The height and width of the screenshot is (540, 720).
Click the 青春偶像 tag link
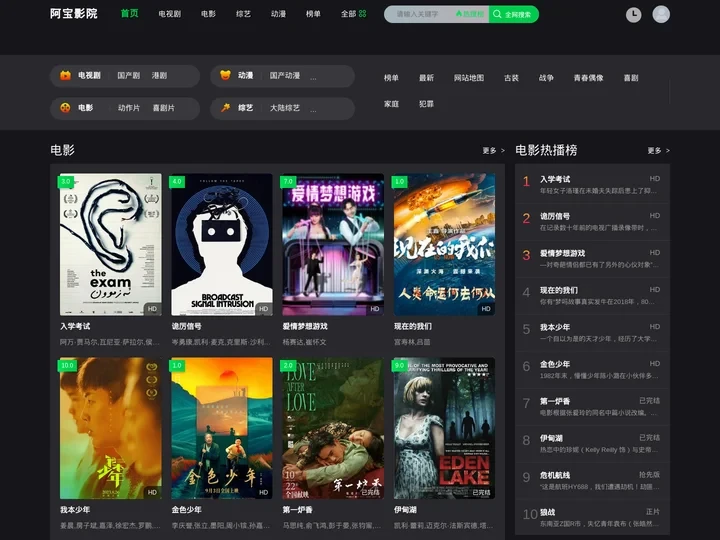pyautogui.click(x=588, y=78)
